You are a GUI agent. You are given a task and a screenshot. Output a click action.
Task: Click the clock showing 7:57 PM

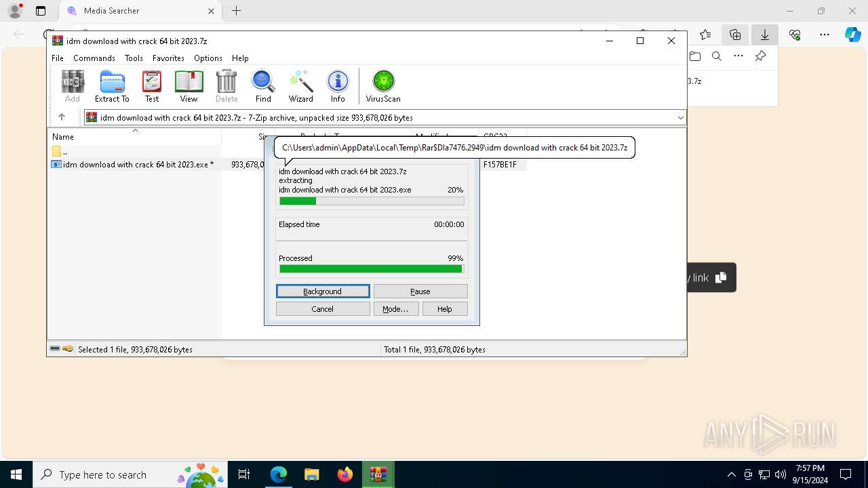tap(810, 474)
